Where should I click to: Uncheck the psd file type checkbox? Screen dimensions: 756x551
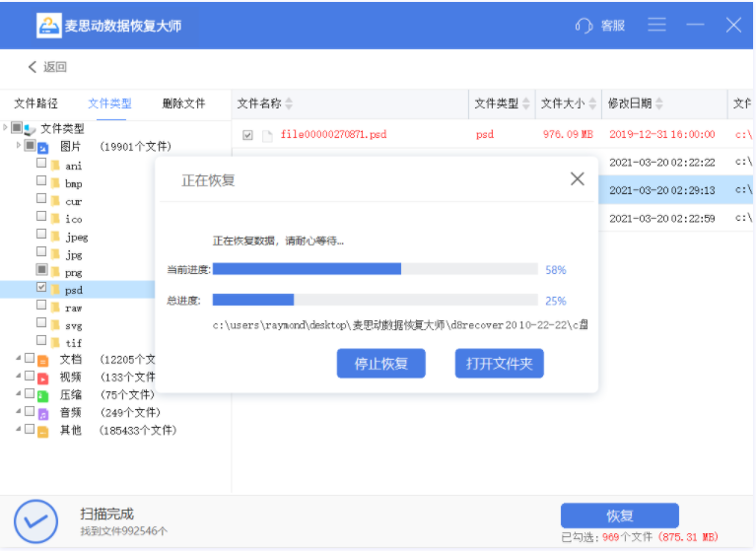pos(41,289)
